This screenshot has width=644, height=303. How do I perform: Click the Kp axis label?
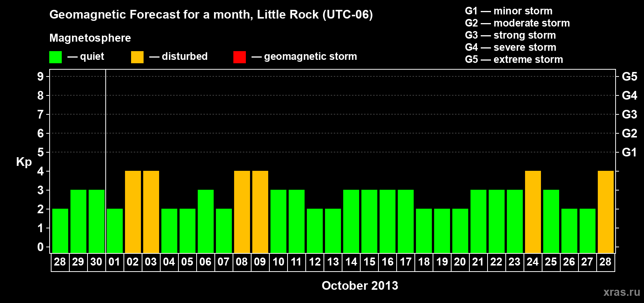pos(24,162)
